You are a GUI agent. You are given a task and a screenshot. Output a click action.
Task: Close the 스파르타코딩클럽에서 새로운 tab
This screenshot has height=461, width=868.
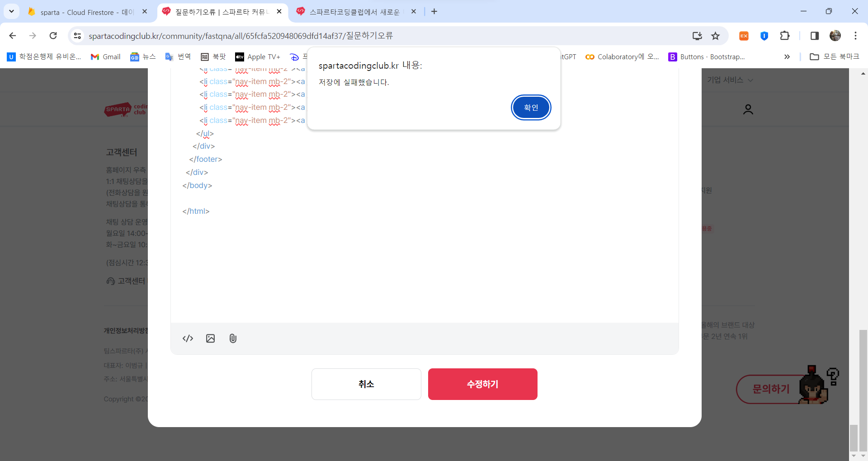(x=414, y=12)
